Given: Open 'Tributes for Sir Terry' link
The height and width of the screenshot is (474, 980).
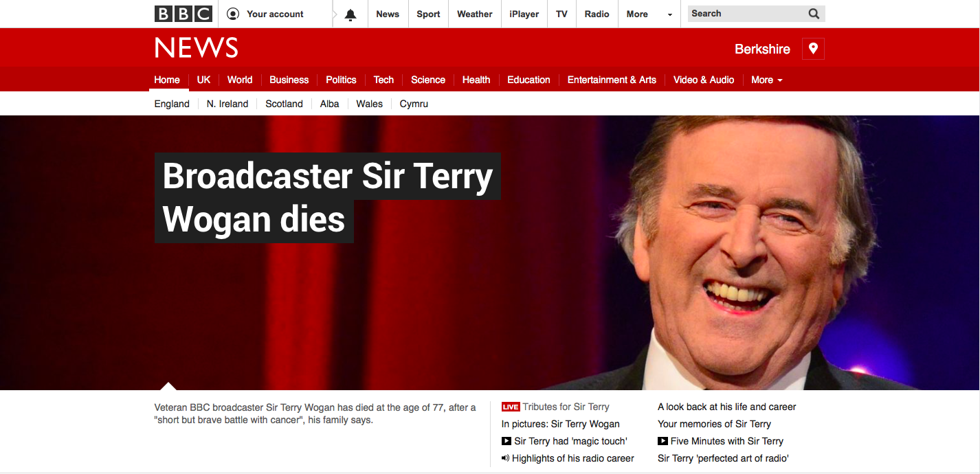Looking at the screenshot, I should point(566,407).
